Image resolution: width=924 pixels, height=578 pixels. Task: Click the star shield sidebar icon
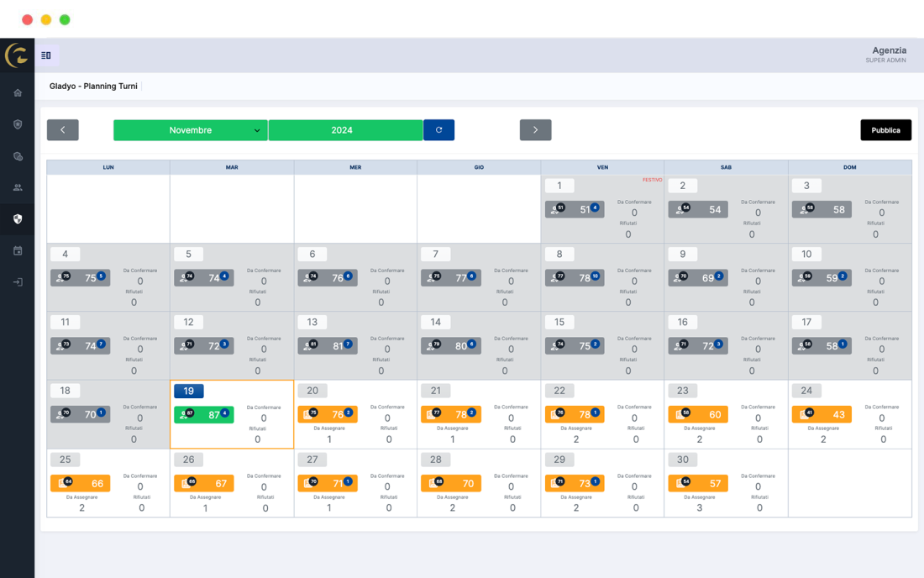click(x=18, y=124)
